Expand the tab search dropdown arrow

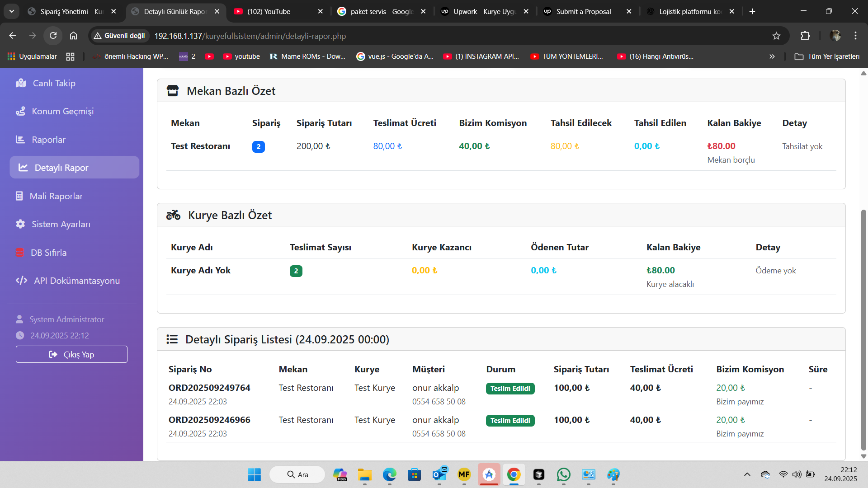click(12, 11)
